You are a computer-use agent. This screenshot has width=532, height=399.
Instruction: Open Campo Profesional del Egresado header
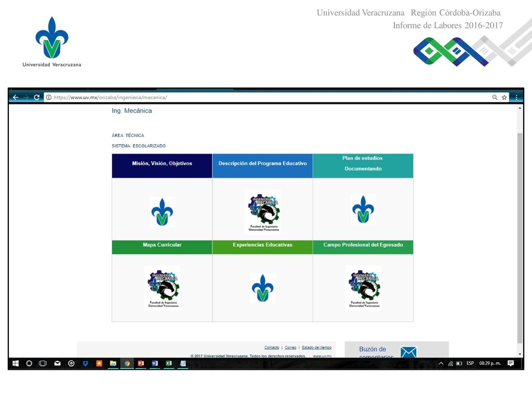[363, 247]
